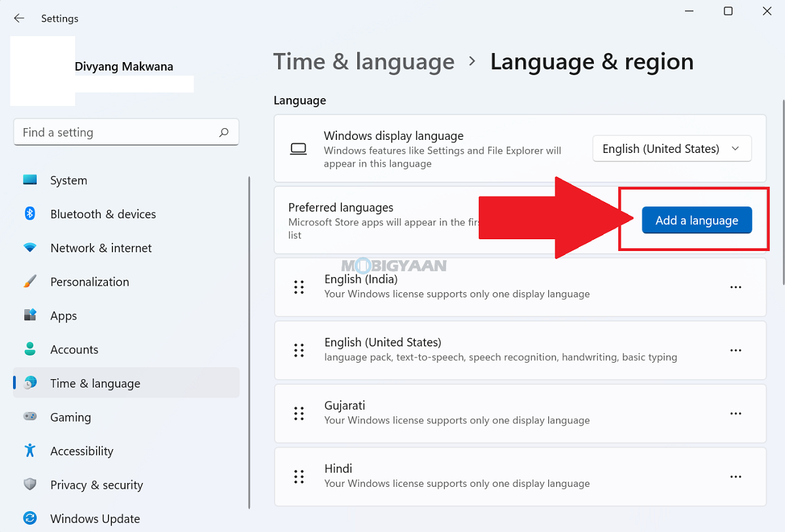This screenshot has height=532, width=785.
Task: Open more options for English (India)
Action: point(735,287)
